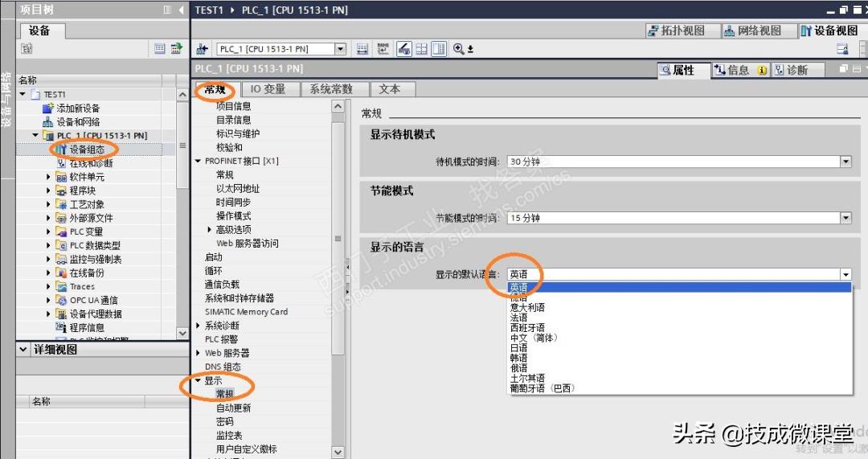Screen dimensions: 868x459
Task: Select 中文(简体) in the language list
Action: (534, 338)
